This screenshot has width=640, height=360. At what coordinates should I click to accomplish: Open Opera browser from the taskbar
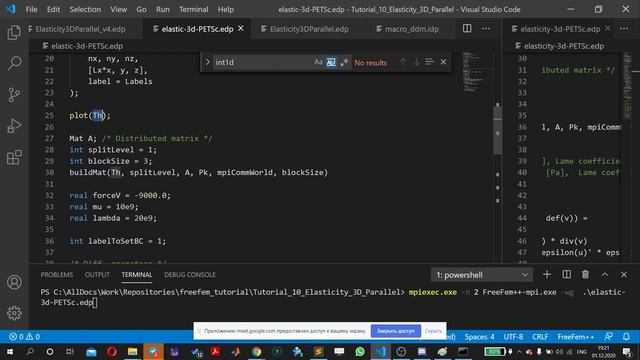click(112, 351)
